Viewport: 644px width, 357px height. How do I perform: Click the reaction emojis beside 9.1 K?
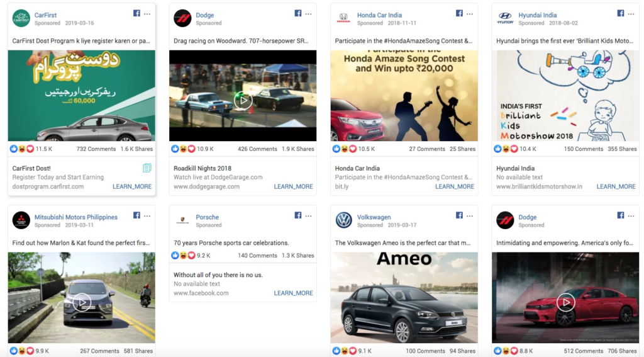click(345, 351)
